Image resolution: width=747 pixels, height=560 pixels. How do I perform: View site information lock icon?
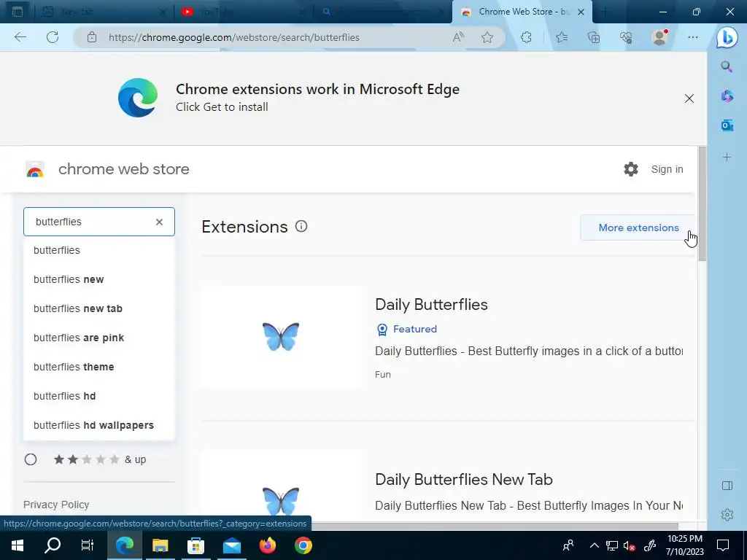click(92, 37)
